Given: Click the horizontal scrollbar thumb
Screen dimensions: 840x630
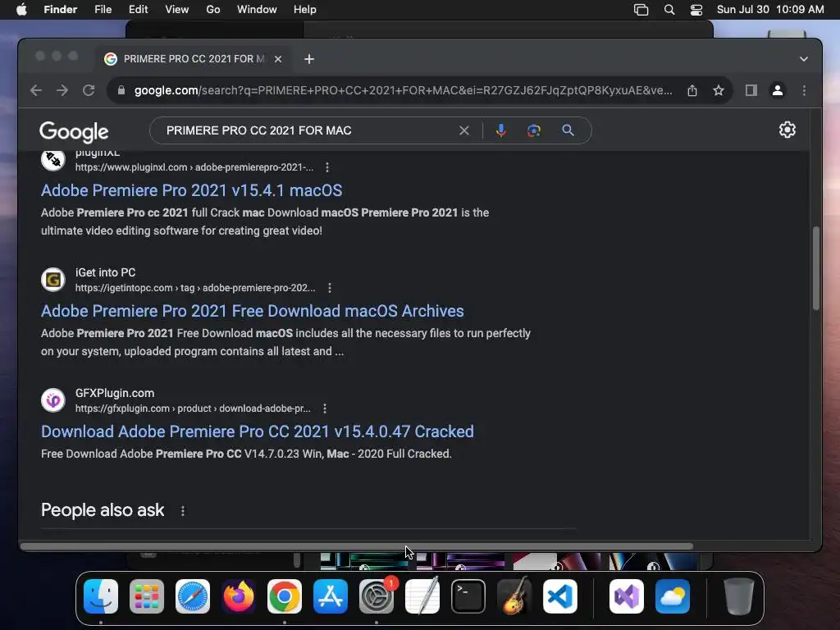Looking at the screenshot, I should [357, 546].
